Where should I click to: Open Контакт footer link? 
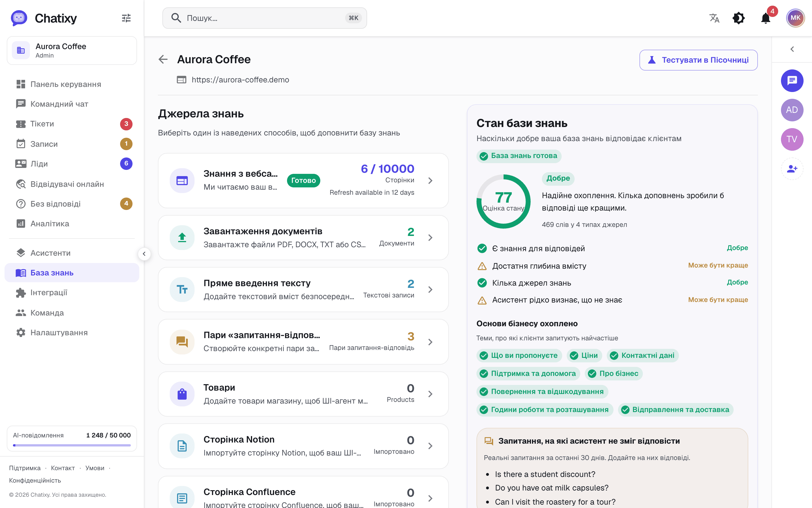coord(63,468)
